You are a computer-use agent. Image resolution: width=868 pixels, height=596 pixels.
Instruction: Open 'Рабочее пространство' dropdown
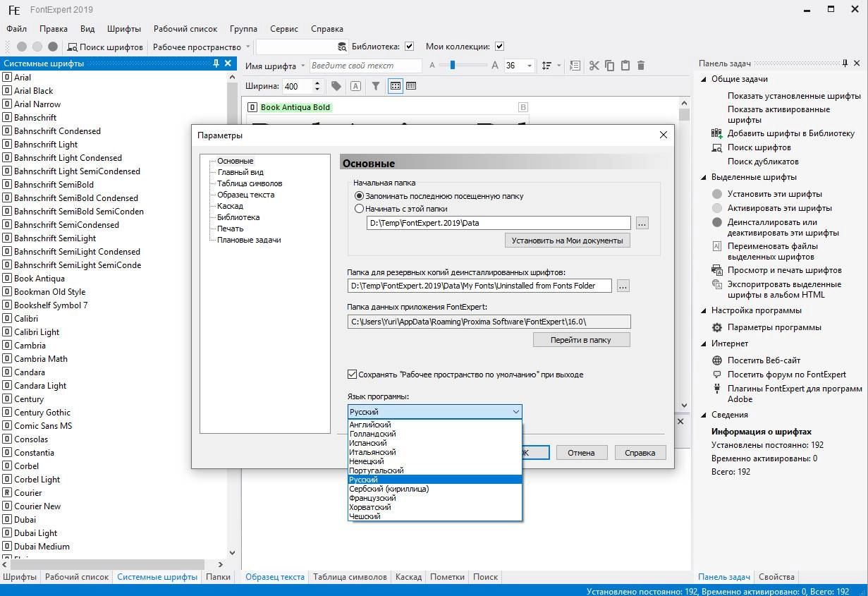tap(248, 47)
